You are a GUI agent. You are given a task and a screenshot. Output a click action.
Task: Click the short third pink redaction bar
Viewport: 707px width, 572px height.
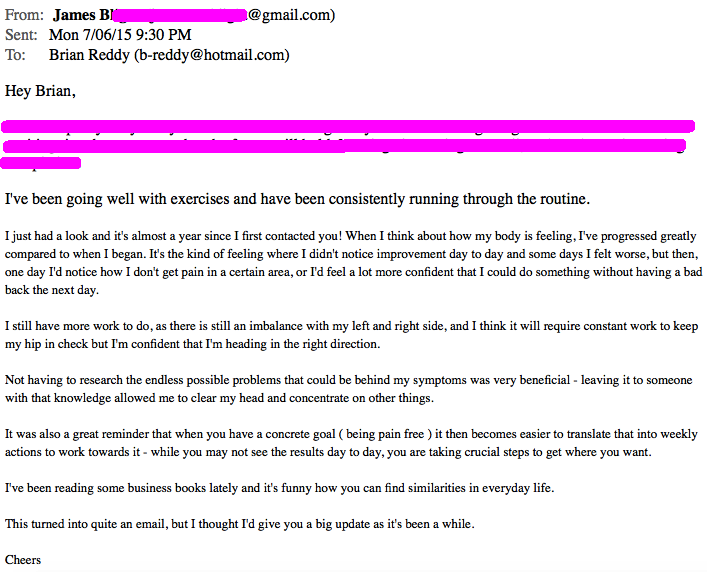click(43, 164)
